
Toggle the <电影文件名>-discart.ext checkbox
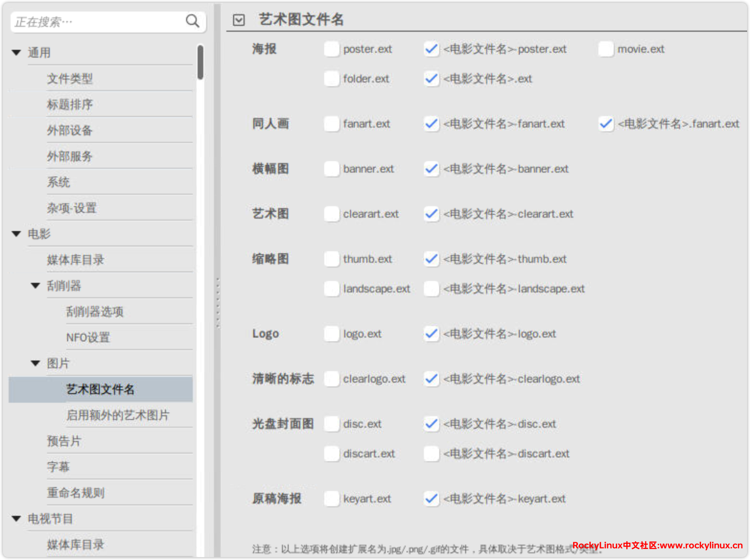tap(431, 454)
